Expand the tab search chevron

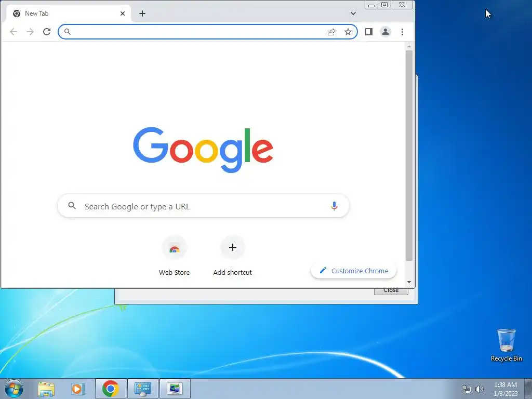pyautogui.click(x=353, y=14)
